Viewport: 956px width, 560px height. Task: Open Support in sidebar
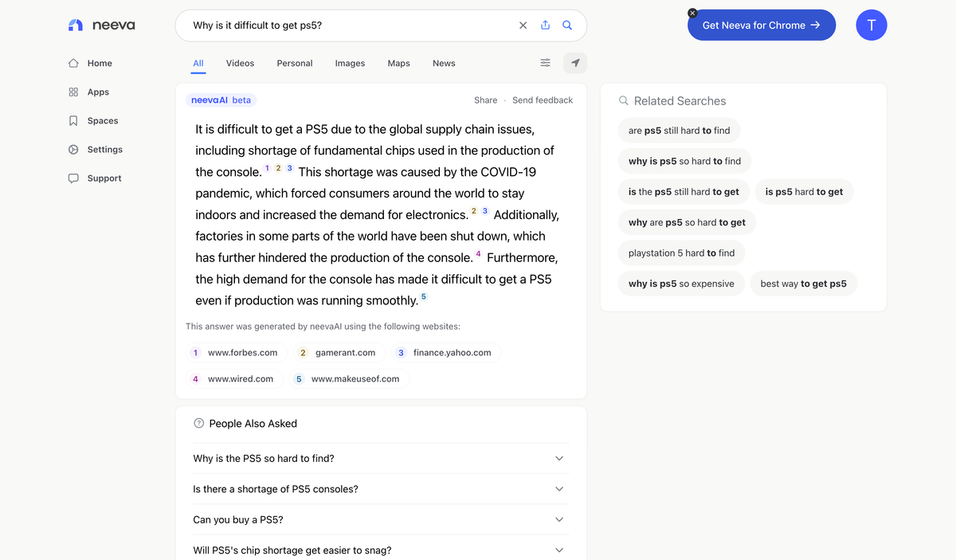(95, 178)
